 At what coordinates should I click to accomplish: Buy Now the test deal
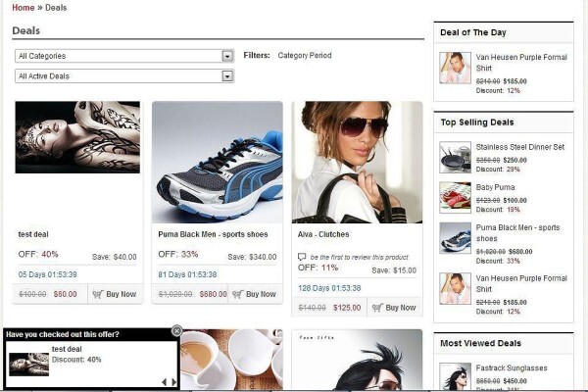pos(115,294)
